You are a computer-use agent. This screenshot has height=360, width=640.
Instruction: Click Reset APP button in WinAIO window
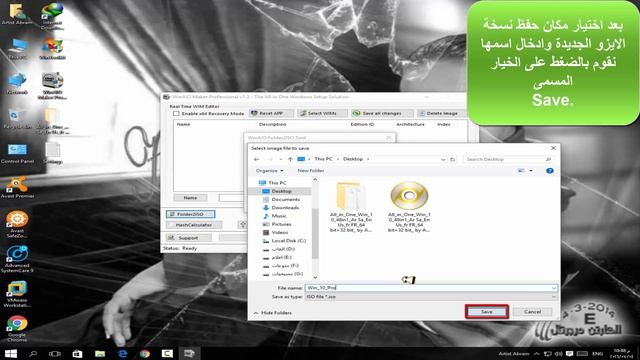[271, 113]
